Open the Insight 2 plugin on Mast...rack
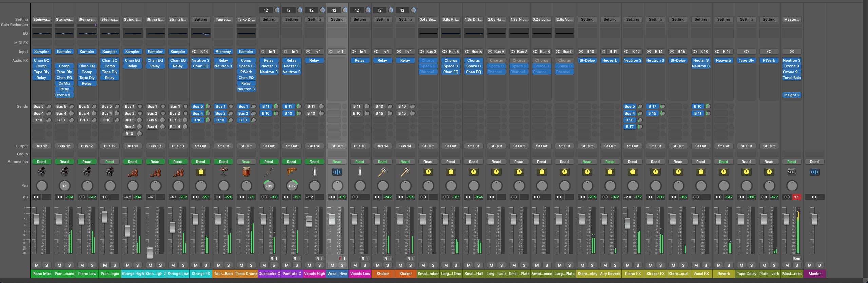Viewport: 868px width, 283px height. coord(792,95)
